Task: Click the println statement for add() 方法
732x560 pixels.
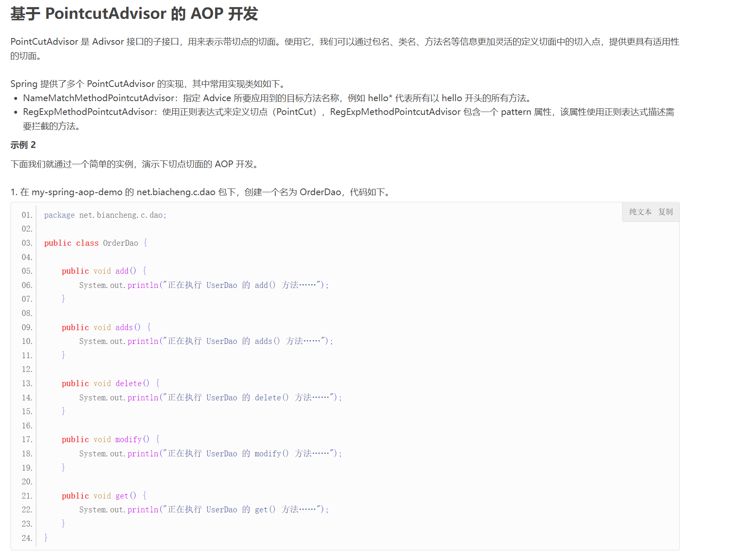Action: [x=204, y=285]
